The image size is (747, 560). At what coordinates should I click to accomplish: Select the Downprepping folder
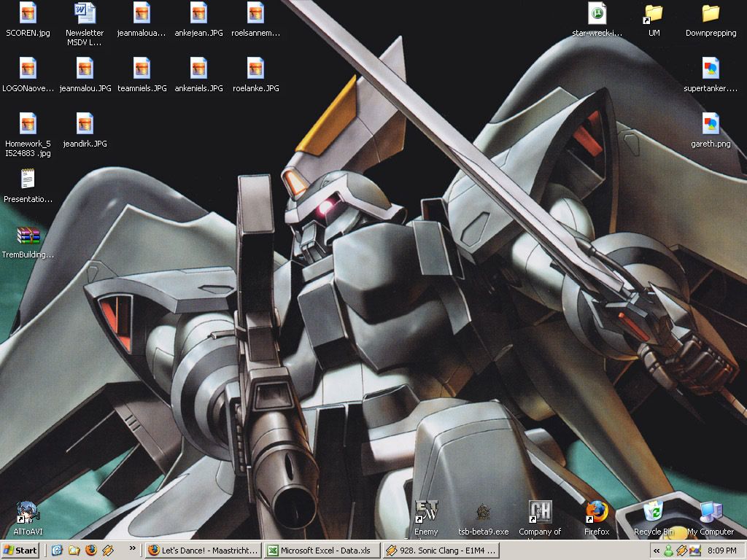pyautogui.click(x=711, y=19)
